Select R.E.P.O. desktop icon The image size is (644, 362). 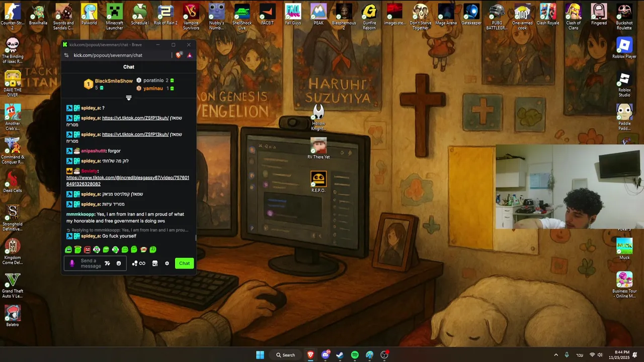(x=318, y=182)
